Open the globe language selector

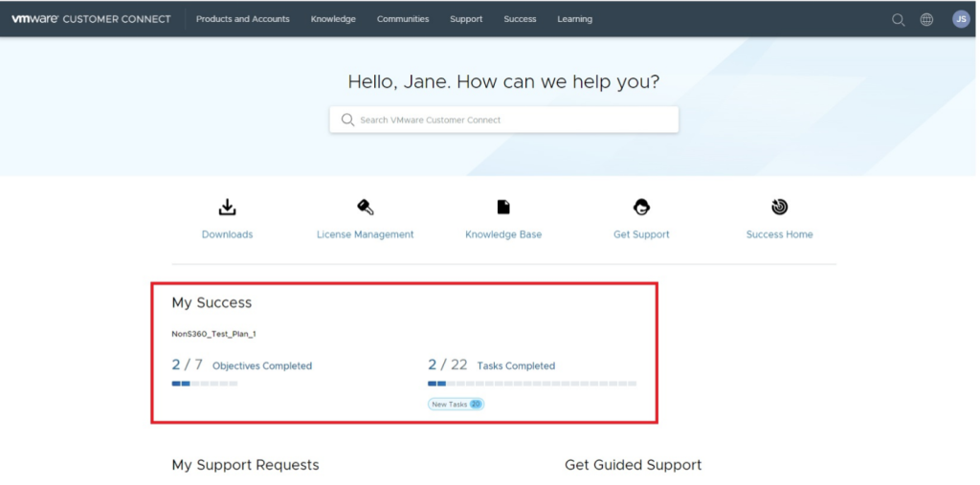[926, 19]
